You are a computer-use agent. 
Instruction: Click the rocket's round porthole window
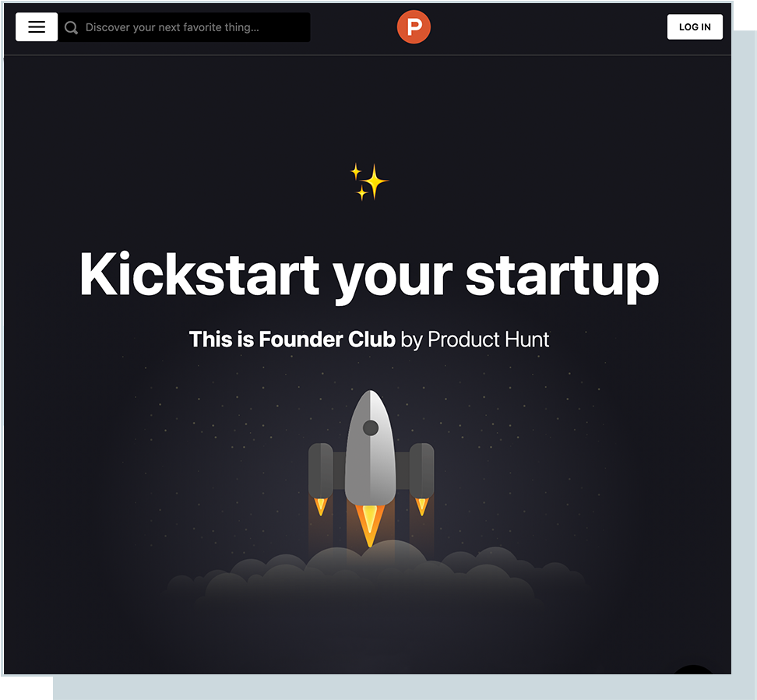(x=371, y=427)
